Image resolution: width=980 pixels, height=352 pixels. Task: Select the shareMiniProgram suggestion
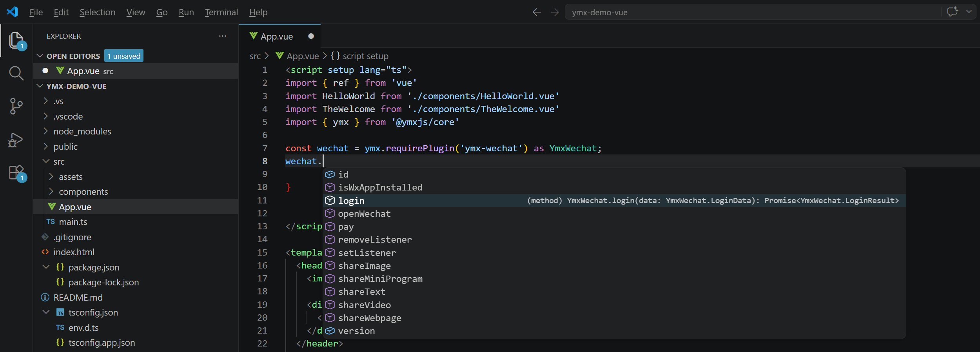614,279
